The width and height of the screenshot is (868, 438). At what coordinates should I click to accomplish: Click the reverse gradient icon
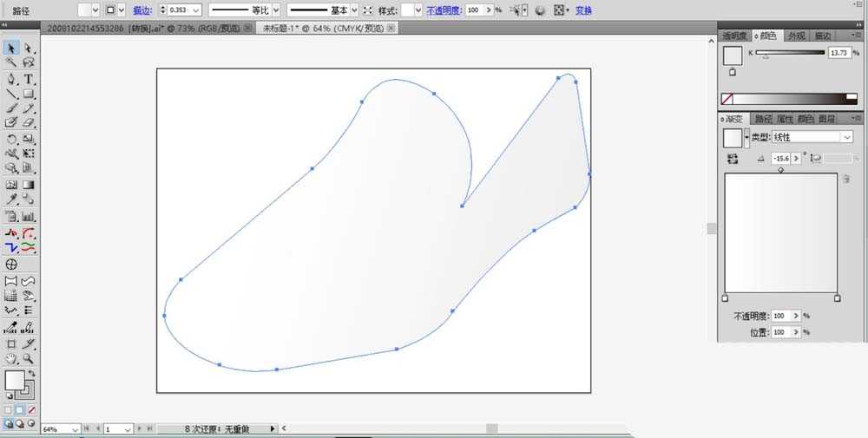[733, 159]
